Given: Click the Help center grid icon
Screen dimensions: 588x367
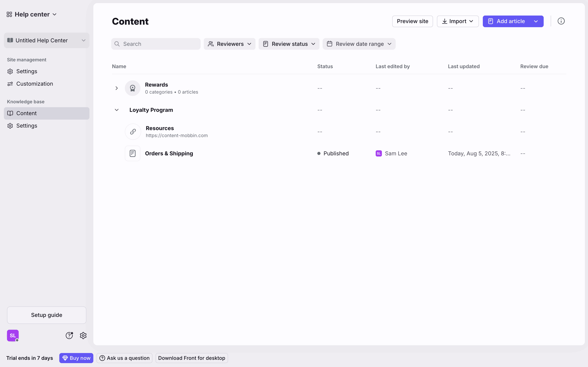Looking at the screenshot, I should point(9,14).
